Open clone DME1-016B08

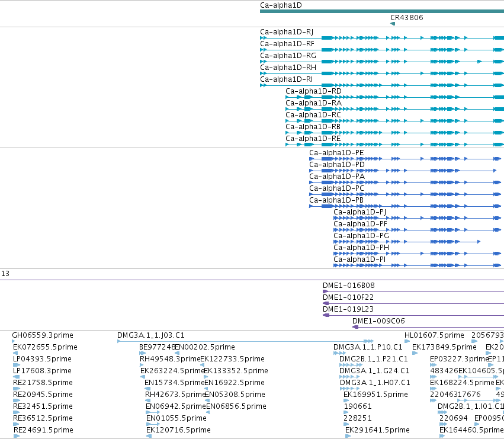click(348, 286)
